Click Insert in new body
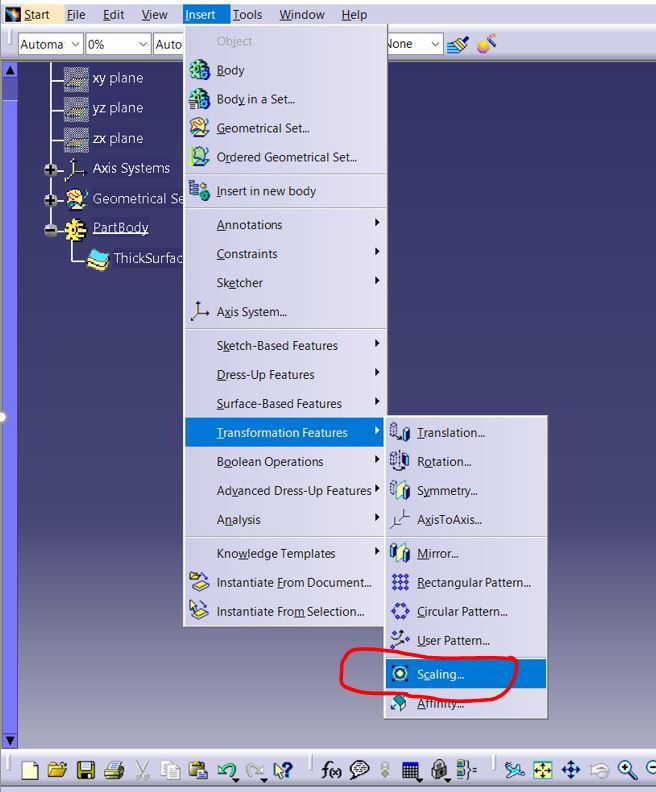The image size is (656, 792). [266, 191]
